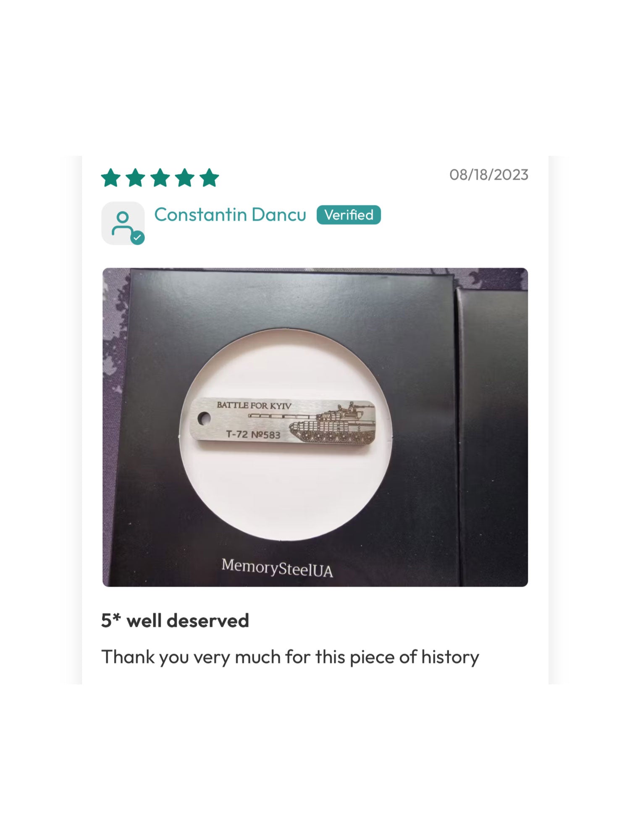Open the reviewer profile avatar icon
Screen dimensions: 630x840
pos(123,223)
